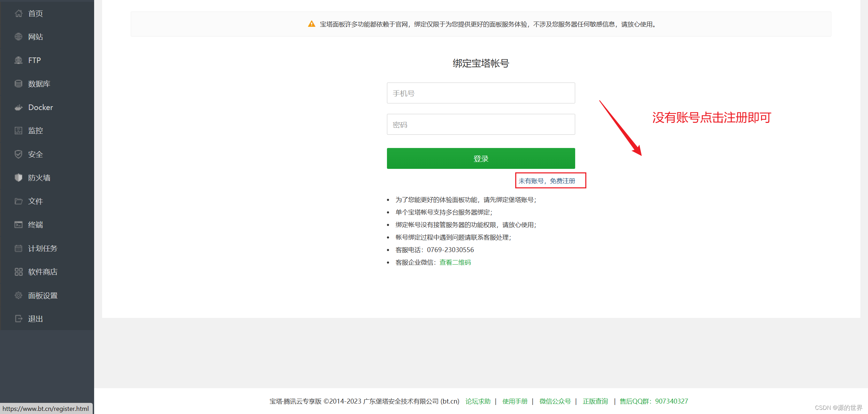Click the calendar icon beside 计划任务
Image resolution: width=868 pixels, height=414 pixels.
coord(18,248)
